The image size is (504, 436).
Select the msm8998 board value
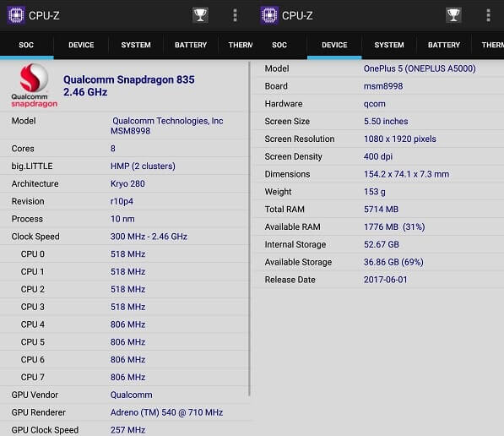click(x=383, y=86)
